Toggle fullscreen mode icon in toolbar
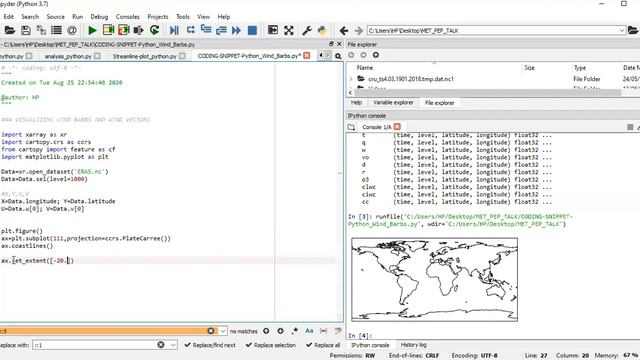Image resolution: width=640 pixels, height=360 pixels. pyautogui.click(x=289, y=30)
